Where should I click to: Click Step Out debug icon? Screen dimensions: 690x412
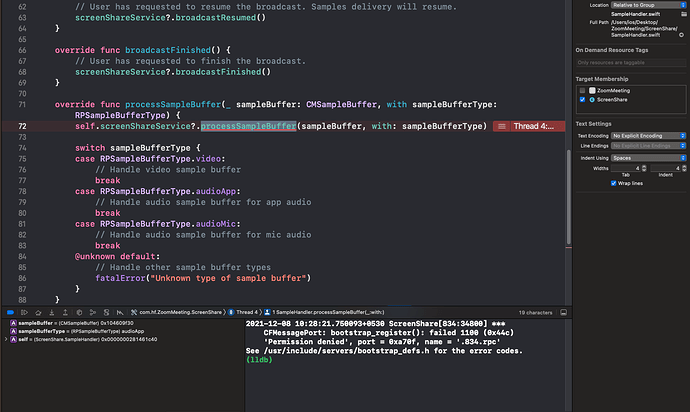tap(65, 313)
